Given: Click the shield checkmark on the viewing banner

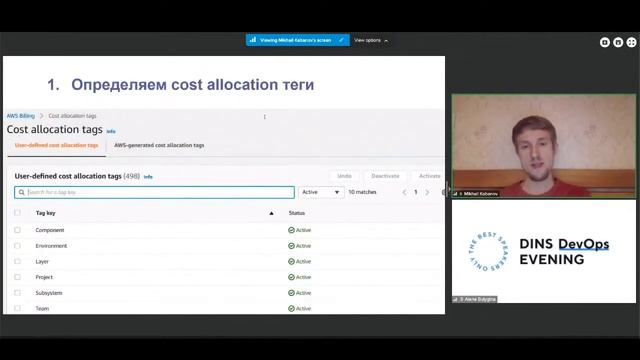Looking at the screenshot, I should click(x=341, y=40).
